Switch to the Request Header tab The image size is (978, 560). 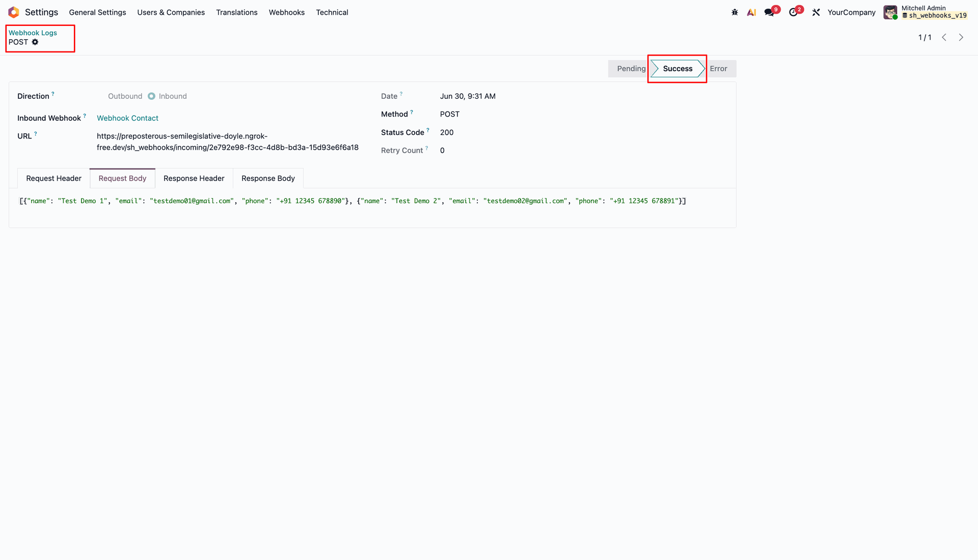[x=53, y=178]
